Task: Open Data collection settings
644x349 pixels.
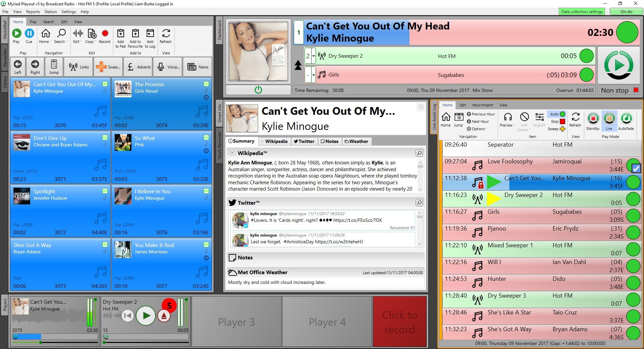Action: pos(582,12)
